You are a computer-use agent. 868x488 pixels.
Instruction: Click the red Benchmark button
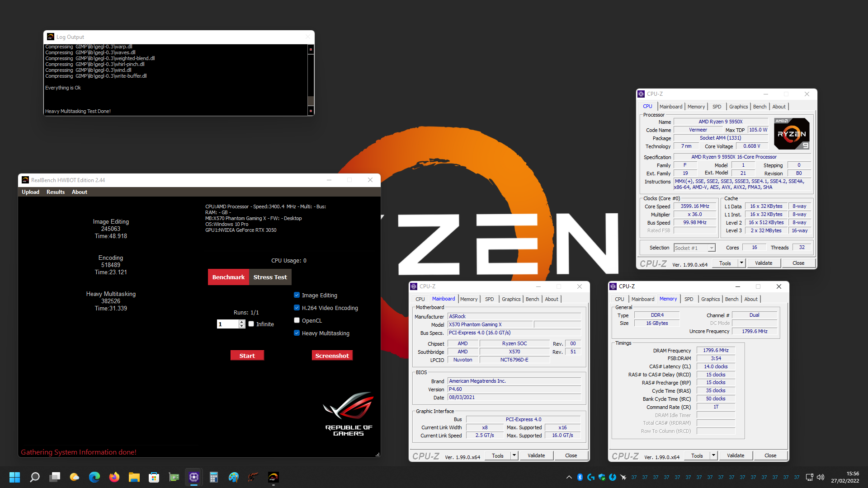tap(228, 277)
